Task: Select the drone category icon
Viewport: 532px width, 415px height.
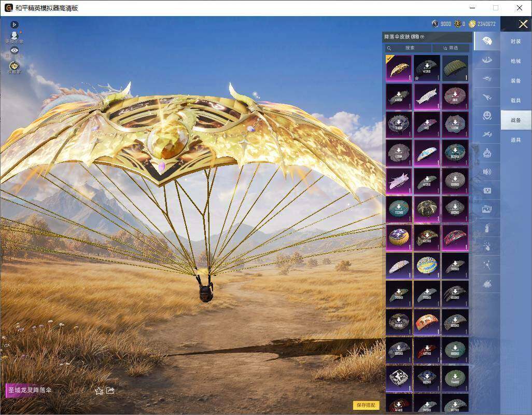Action: [487, 79]
